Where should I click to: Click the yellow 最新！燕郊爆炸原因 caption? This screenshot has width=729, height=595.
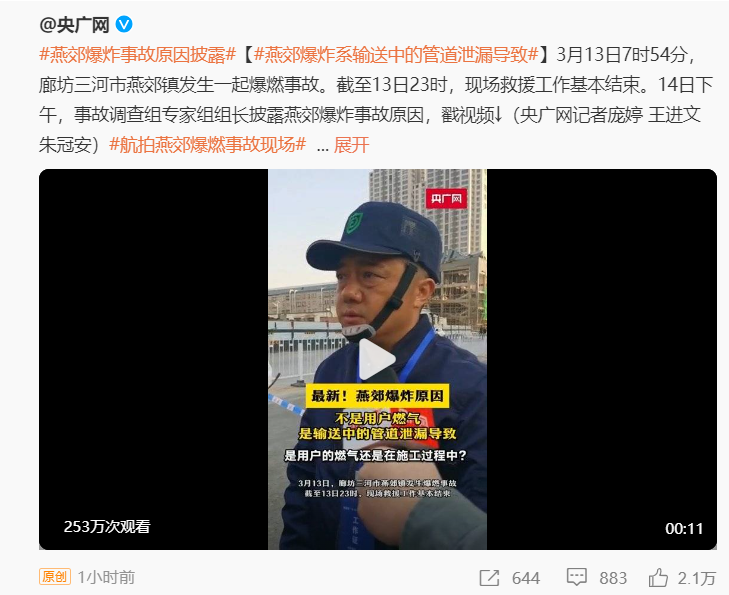point(377,396)
